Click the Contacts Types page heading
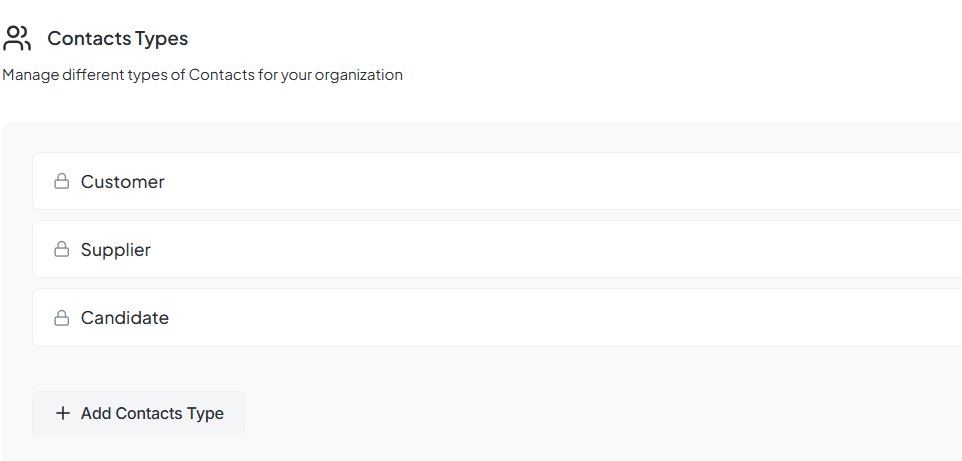Screen dimensions: 962x461 pyautogui.click(x=117, y=38)
